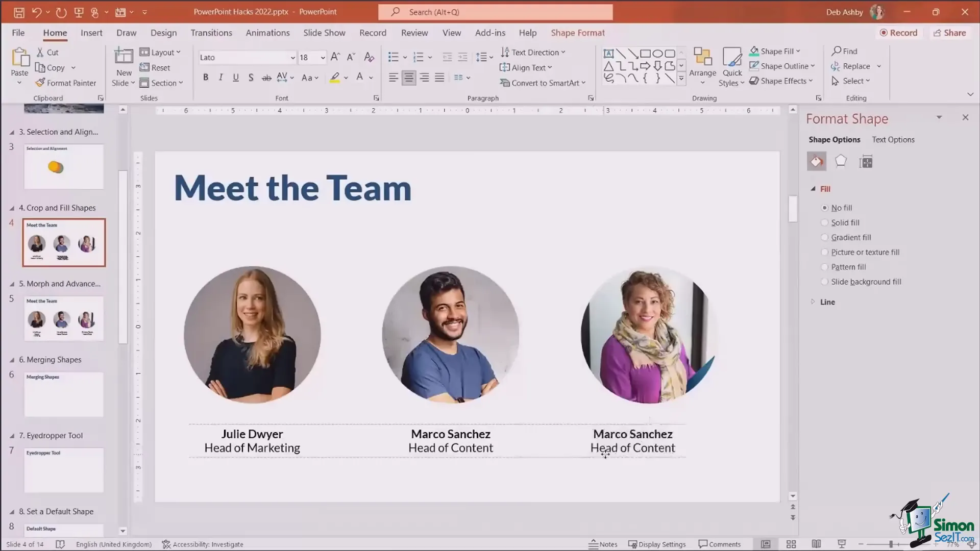Click the Redo/Repeat icon
980x551 pixels.
61,12
